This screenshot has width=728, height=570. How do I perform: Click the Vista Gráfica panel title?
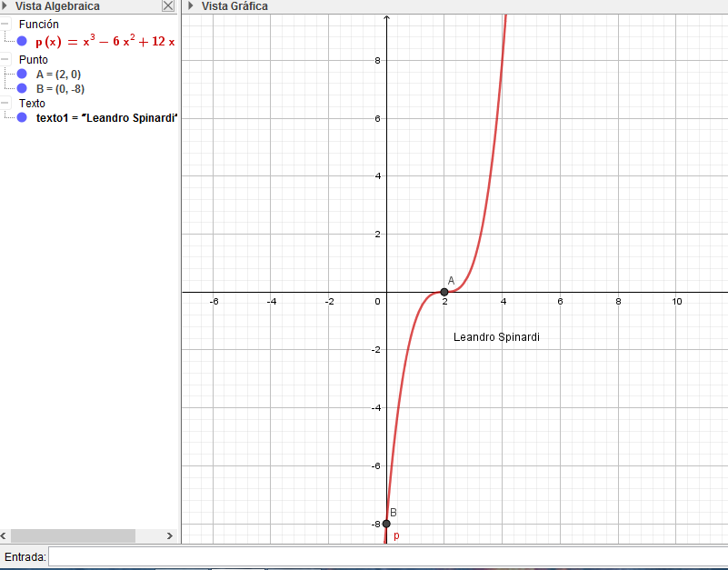tap(234, 6)
